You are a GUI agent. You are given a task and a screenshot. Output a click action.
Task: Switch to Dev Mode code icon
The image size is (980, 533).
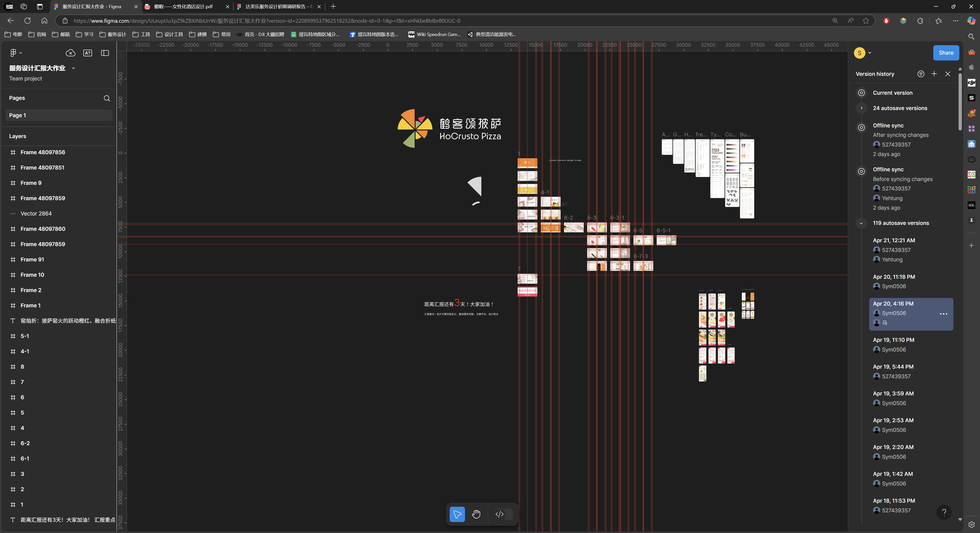[x=499, y=514]
